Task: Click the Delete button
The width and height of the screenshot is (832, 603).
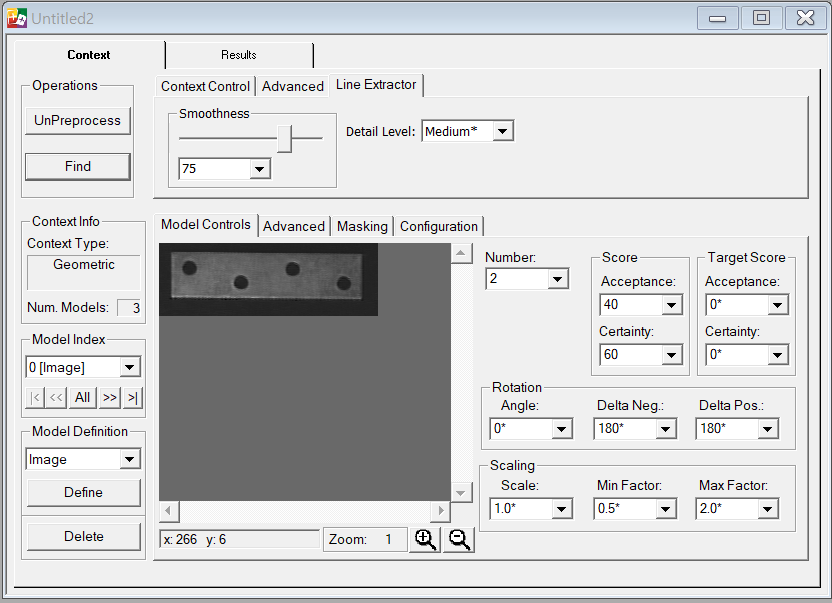Action: (x=84, y=537)
